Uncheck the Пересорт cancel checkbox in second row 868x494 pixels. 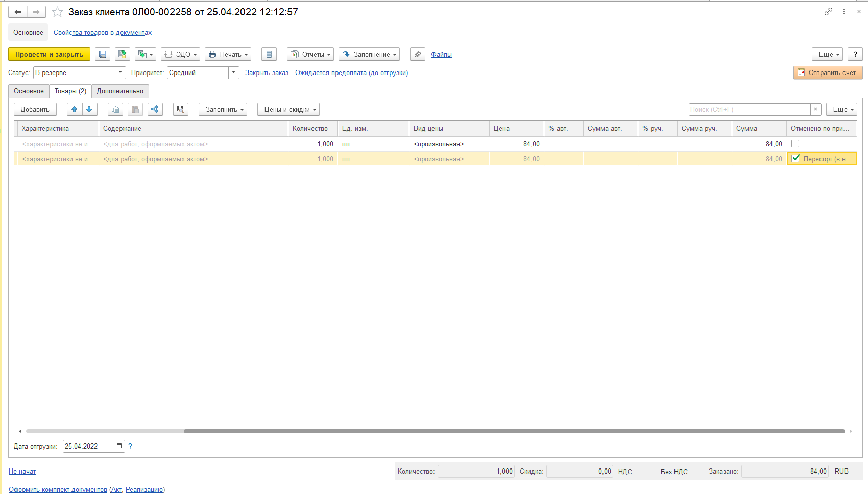(795, 159)
